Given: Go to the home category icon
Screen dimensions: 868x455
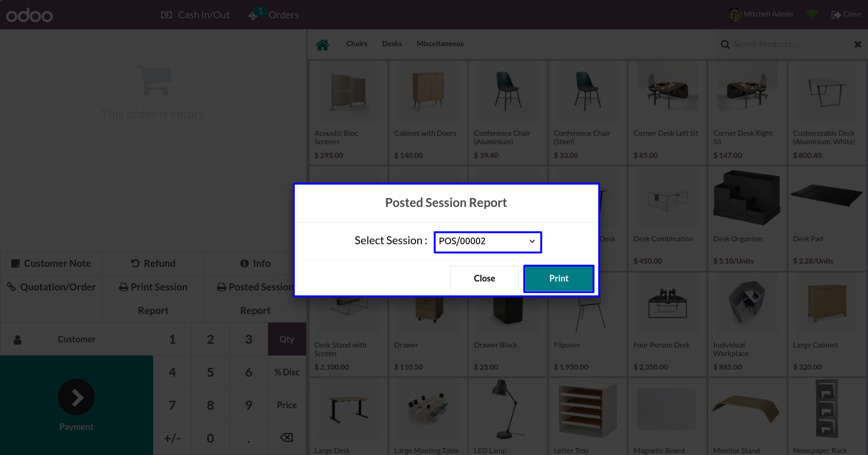Looking at the screenshot, I should click(x=322, y=44).
